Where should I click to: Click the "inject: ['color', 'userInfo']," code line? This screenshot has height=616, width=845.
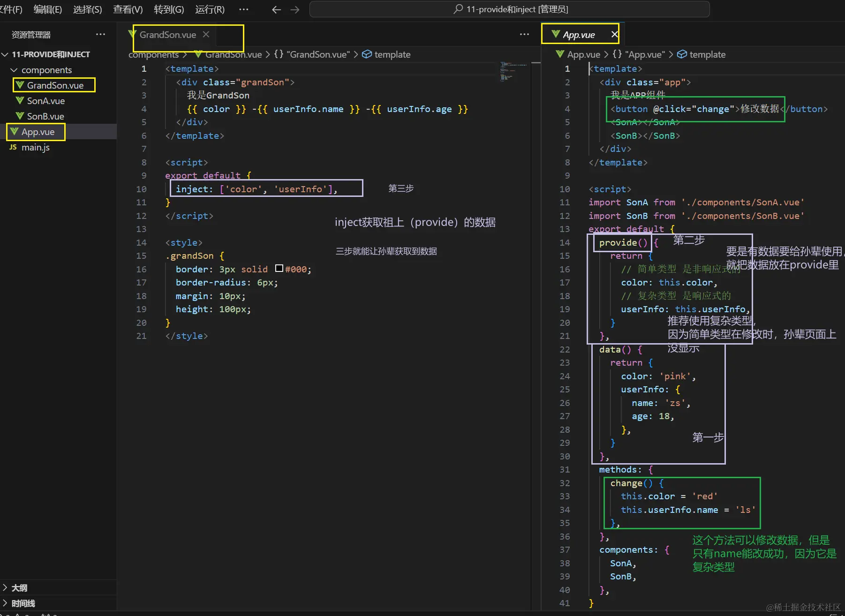pyautogui.click(x=257, y=189)
